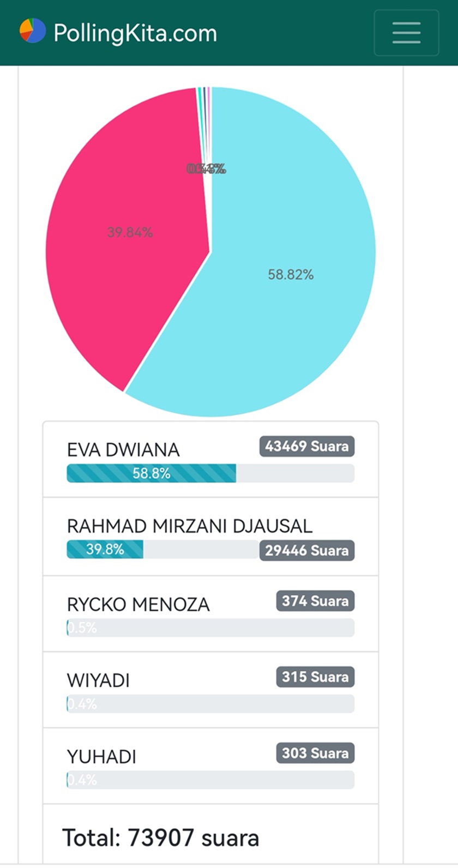Open the hamburger navigation menu
This screenshot has width=458, height=868.
pyautogui.click(x=406, y=33)
